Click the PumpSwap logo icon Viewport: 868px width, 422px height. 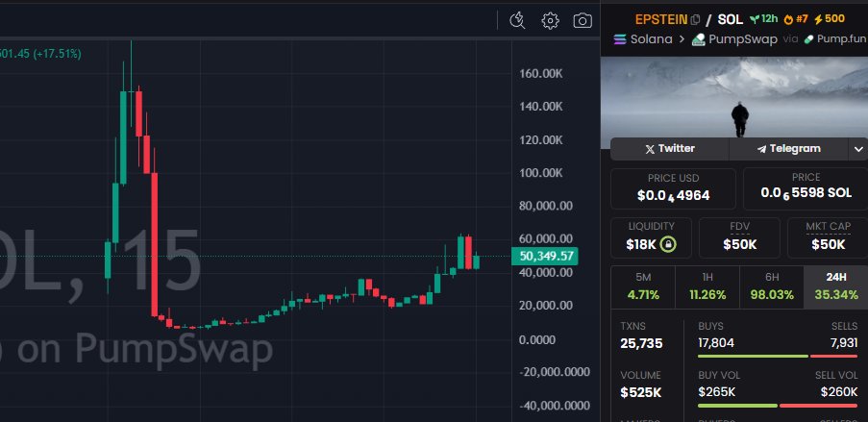coord(699,39)
